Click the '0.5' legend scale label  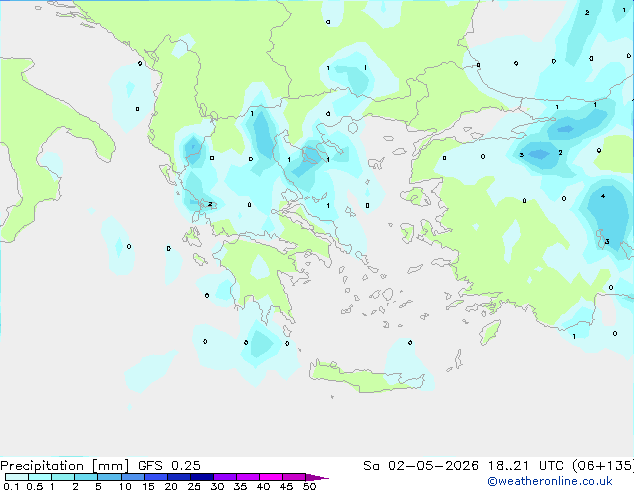[35, 486]
